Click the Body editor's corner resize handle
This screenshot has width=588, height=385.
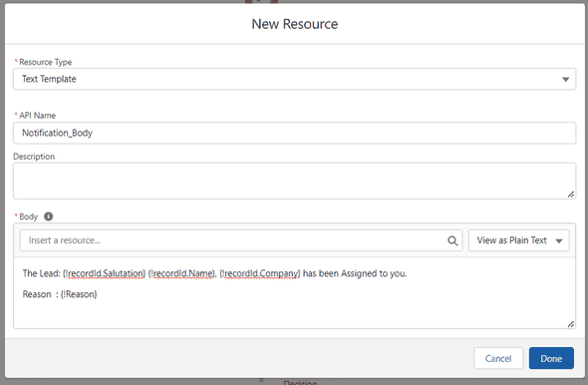571,324
